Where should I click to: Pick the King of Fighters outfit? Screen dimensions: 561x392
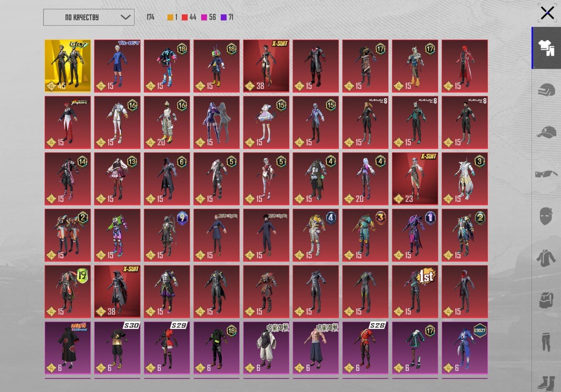pos(67,122)
